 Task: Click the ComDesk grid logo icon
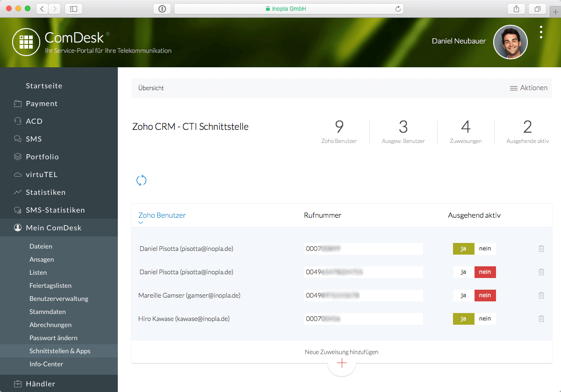click(x=26, y=42)
